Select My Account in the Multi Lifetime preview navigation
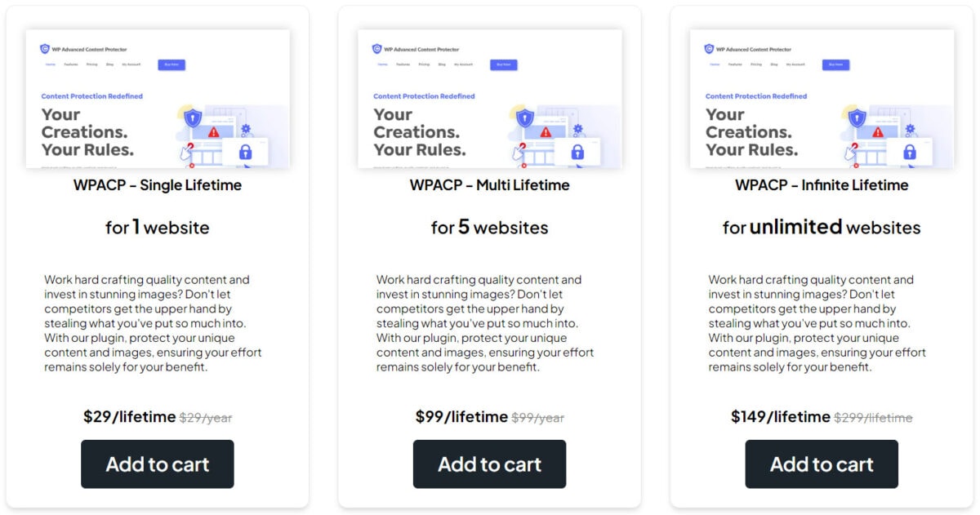This screenshot has width=980, height=515. [x=463, y=64]
